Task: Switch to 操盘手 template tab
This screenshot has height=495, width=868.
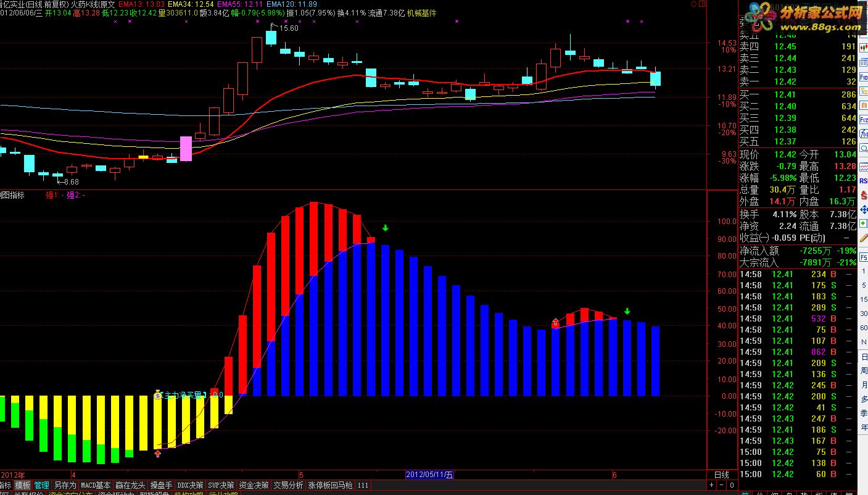Action: 161,485
